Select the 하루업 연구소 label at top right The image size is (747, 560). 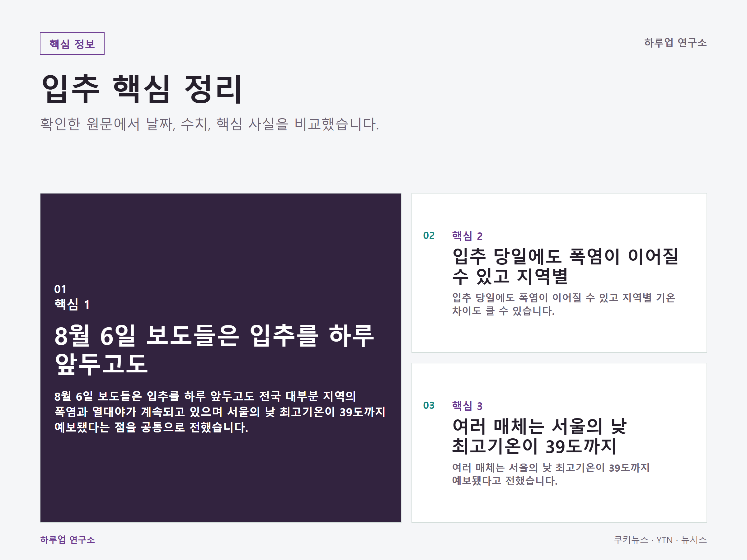tap(675, 43)
